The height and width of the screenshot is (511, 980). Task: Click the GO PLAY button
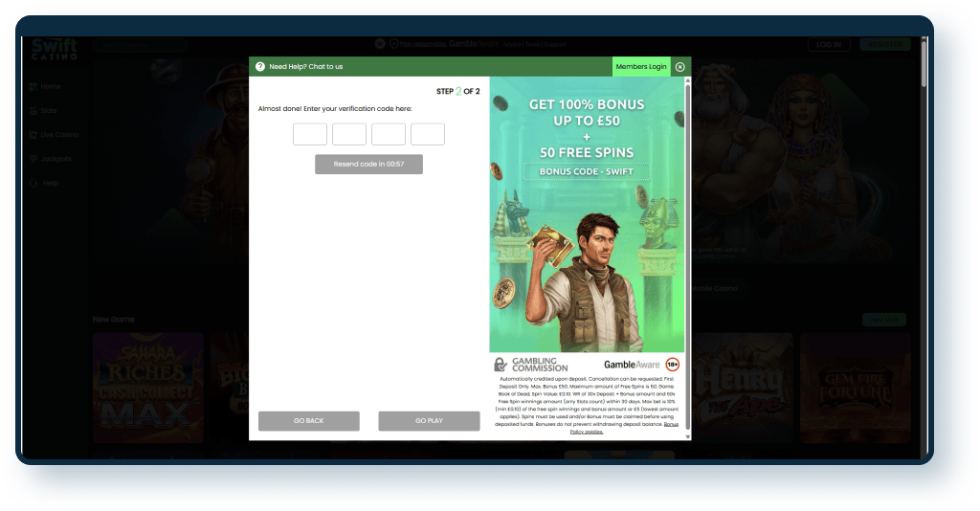(x=429, y=421)
